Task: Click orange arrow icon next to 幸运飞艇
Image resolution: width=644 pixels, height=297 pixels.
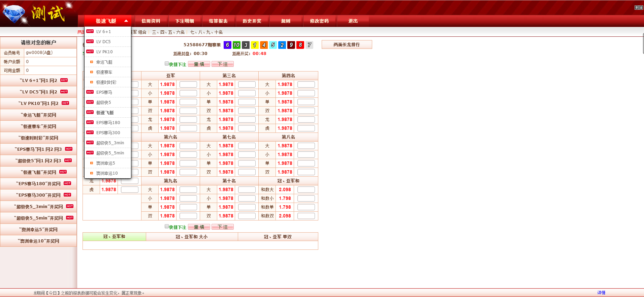Action: (x=91, y=62)
